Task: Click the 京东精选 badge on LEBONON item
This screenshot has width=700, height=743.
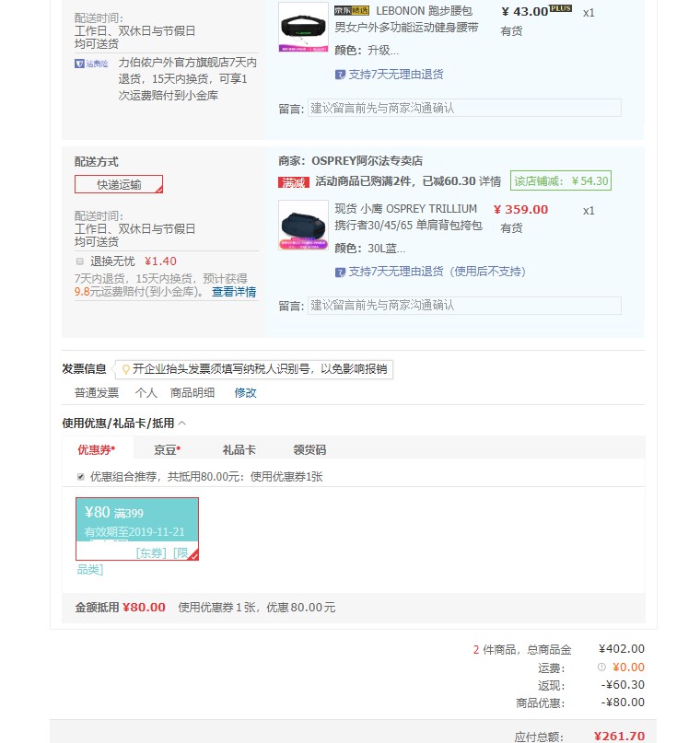Action: pyautogui.click(x=351, y=10)
